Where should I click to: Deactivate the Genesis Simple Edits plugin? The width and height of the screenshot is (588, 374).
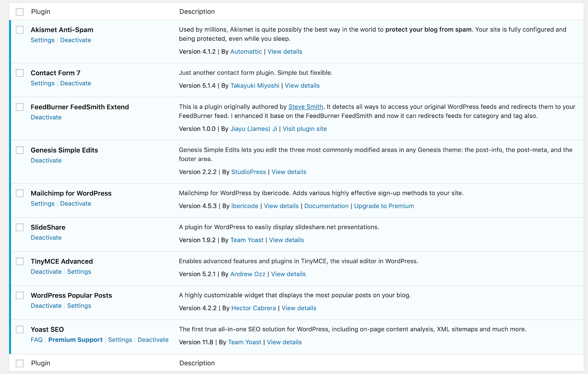click(x=46, y=160)
